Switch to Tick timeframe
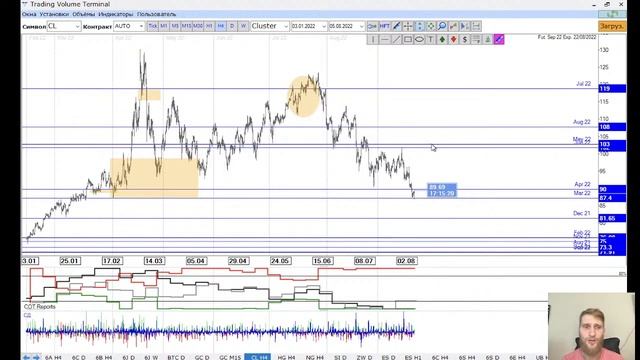Viewport: 640px width, 360px height. click(x=153, y=26)
